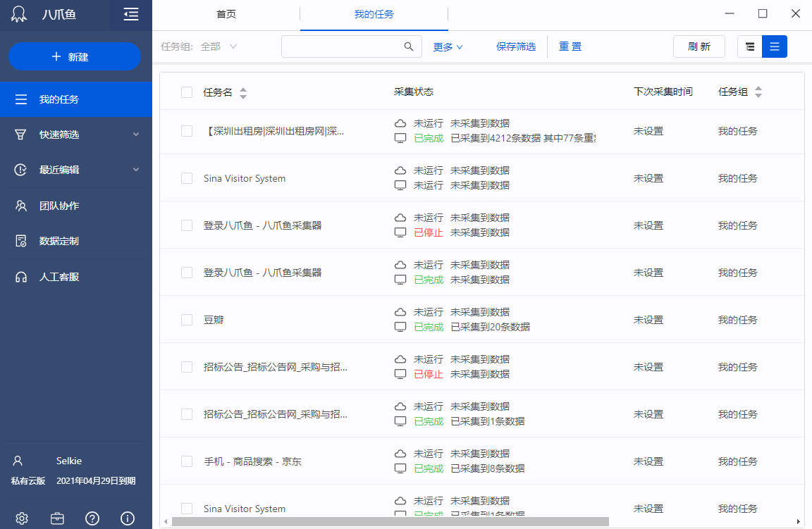Click the search magnifier icon

[x=409, y=46]
